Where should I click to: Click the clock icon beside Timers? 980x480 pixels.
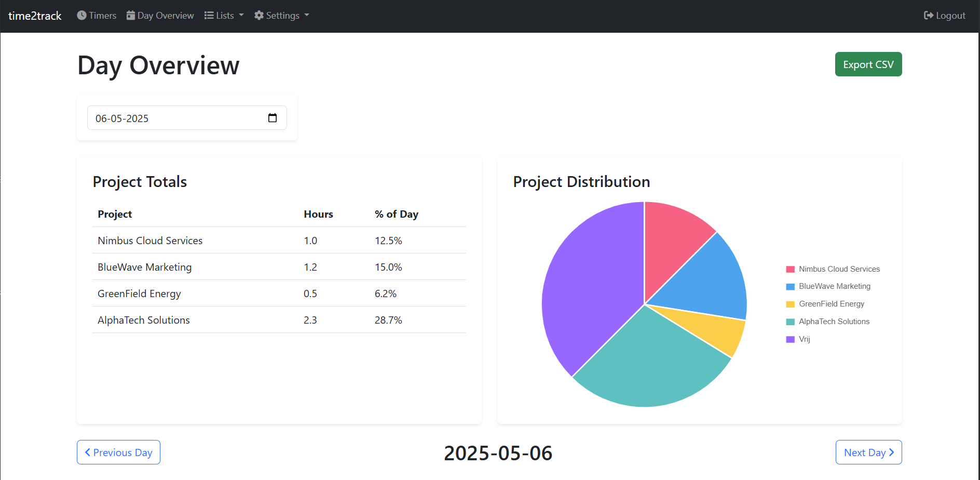click(x=81, y=15)
